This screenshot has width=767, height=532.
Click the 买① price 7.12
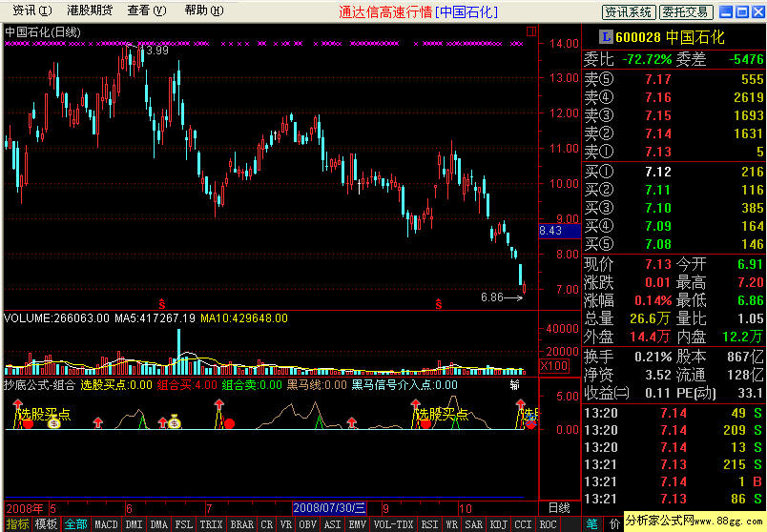click(x=658, y=172)
